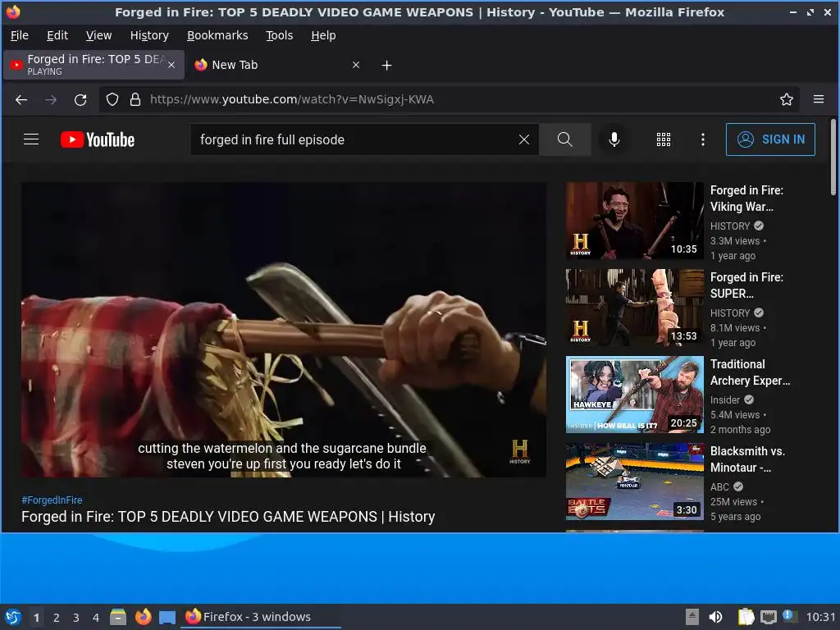Clear the YouTube search query

click(524, 139)
